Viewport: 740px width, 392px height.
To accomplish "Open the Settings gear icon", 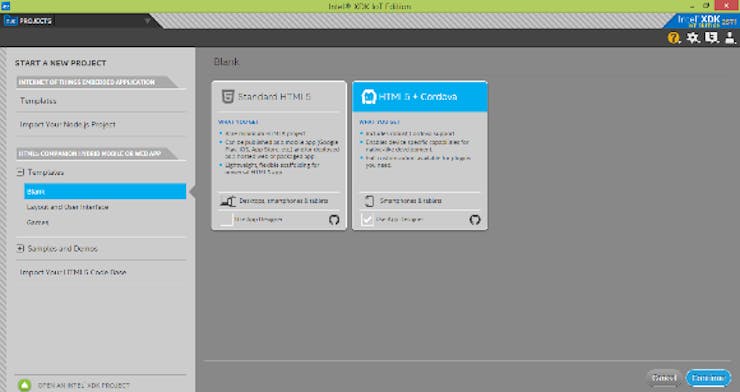I will tap(693, 38).
